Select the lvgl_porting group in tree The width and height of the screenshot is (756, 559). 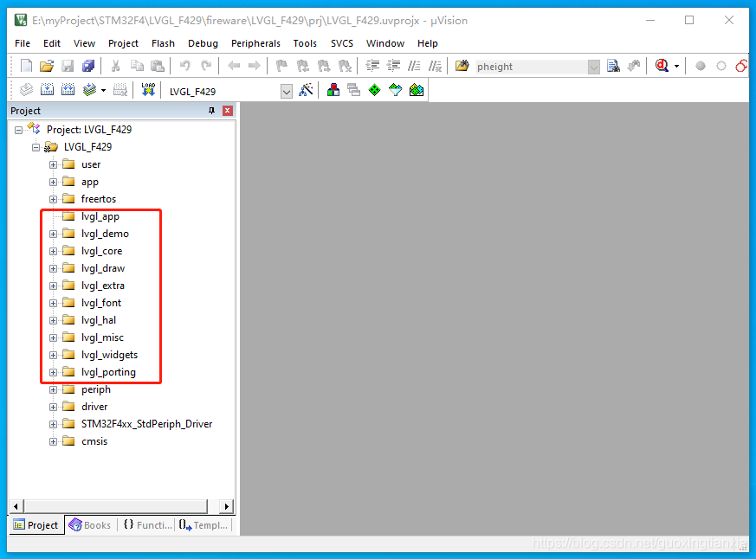click(x=108, y=372)
